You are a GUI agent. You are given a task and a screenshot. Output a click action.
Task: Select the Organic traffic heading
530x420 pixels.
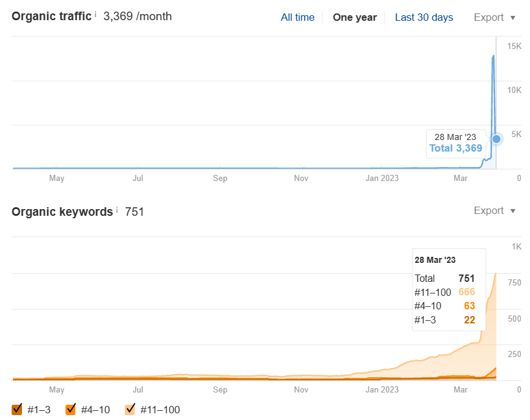[x=51, y=16]
